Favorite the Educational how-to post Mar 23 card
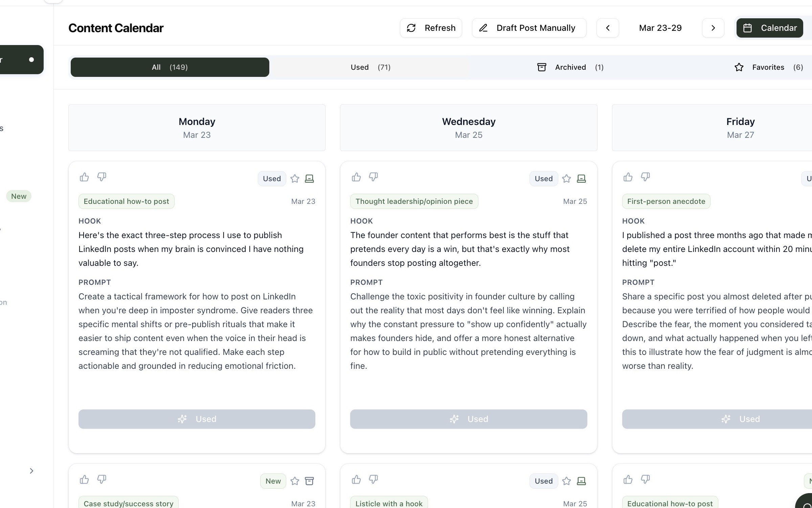Viewport: 812px width, 508px height. pyautogui.click(x=295, y=178)
